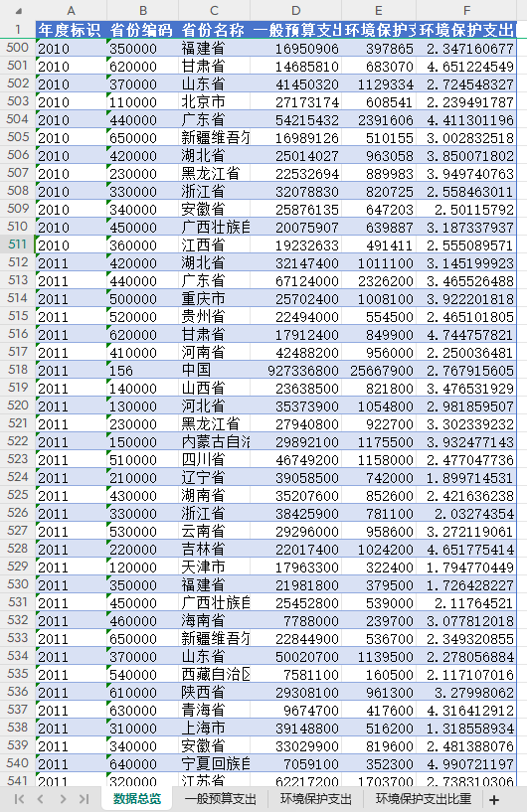Jump to last sheet navigation arrow

point(84,799)
